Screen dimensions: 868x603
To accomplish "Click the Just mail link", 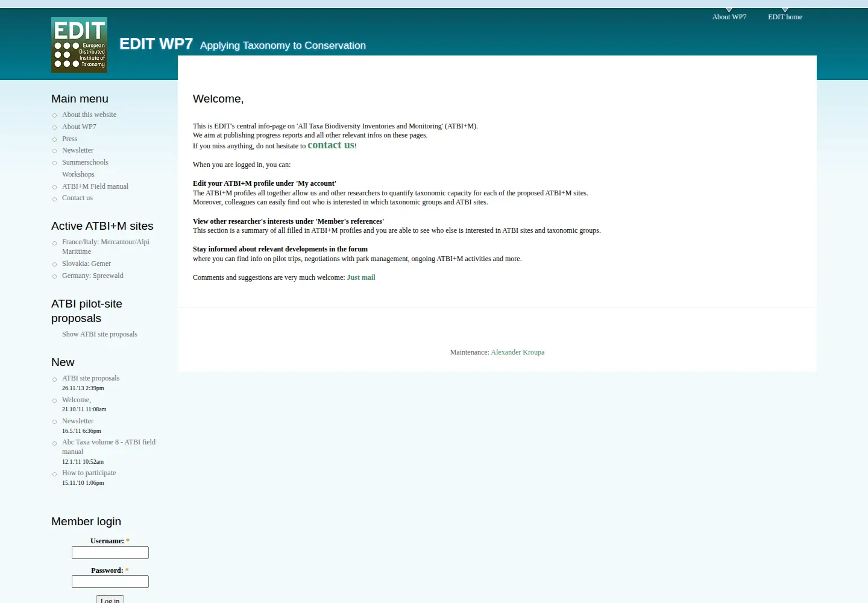I will pos(361,277).
